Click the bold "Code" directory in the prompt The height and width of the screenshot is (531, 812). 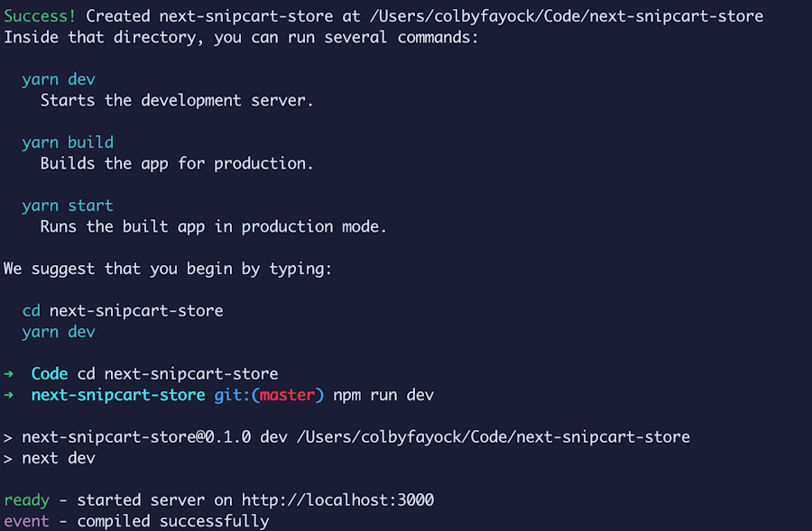(x=50, y=373)
